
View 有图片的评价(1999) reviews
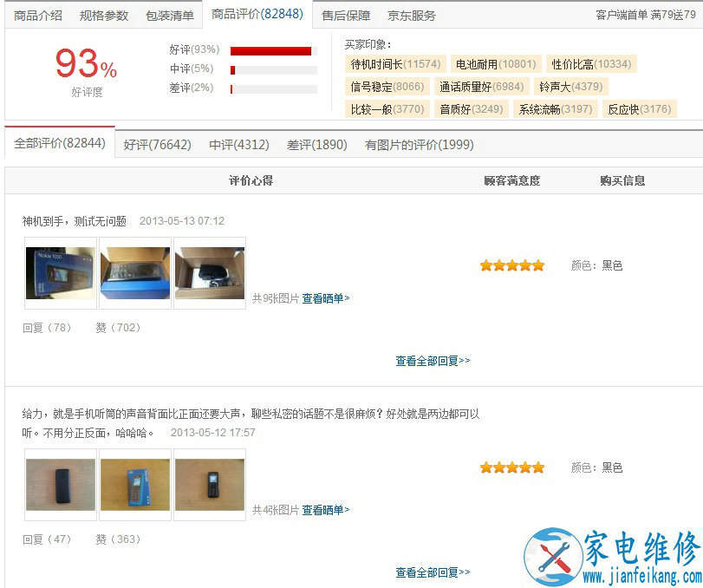tap(420, 145)
